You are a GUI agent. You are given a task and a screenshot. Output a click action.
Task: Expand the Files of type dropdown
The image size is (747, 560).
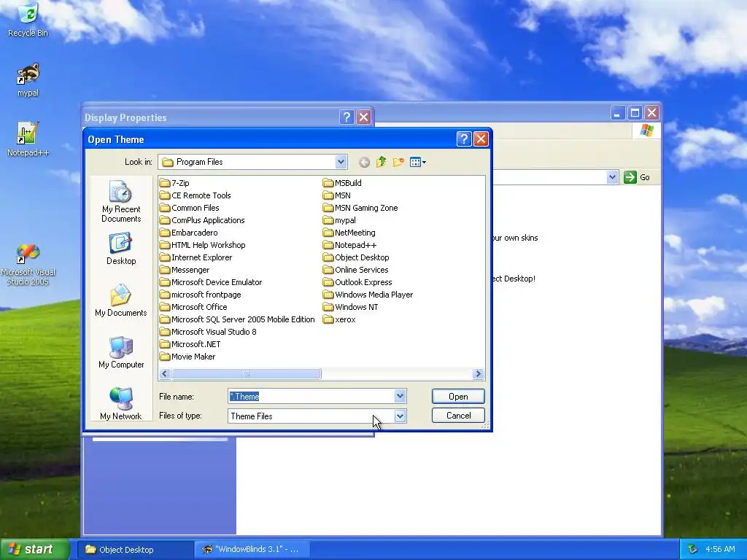point(400,416)
